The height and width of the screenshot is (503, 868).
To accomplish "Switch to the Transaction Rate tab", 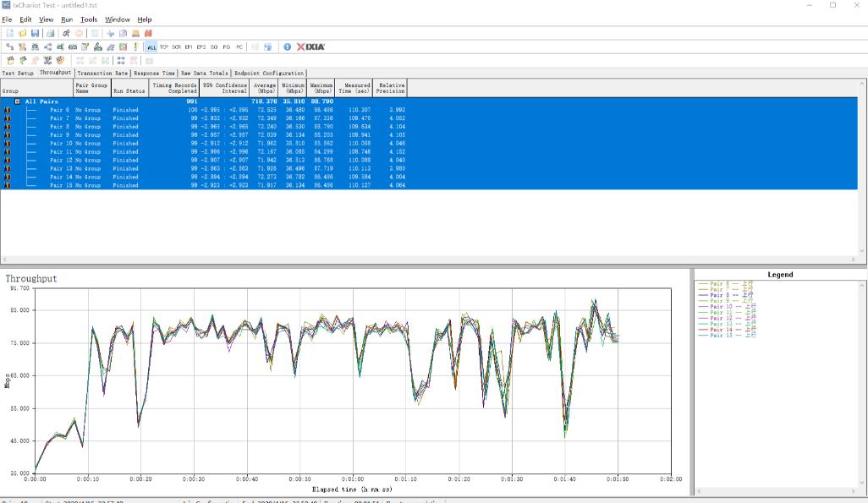I will coord(102,74).
